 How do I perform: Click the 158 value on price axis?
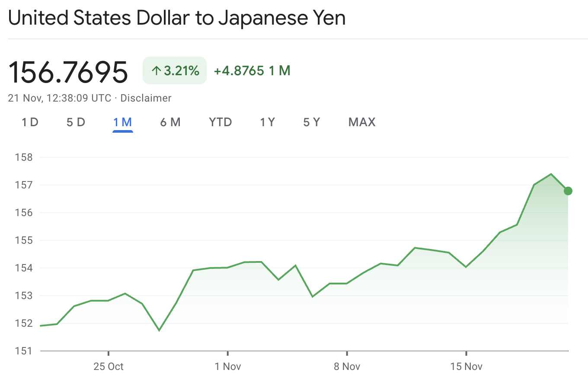(24, 157)
